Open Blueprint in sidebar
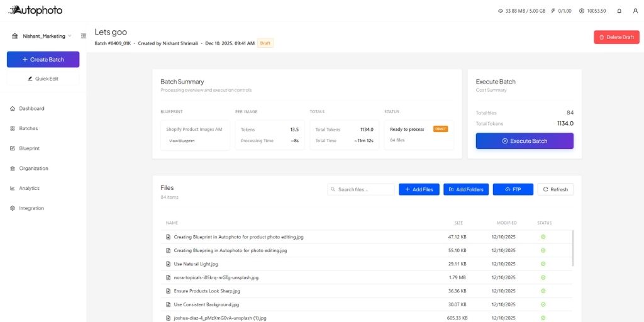Screen dimensions: 644x322 (x=25, y=148)
